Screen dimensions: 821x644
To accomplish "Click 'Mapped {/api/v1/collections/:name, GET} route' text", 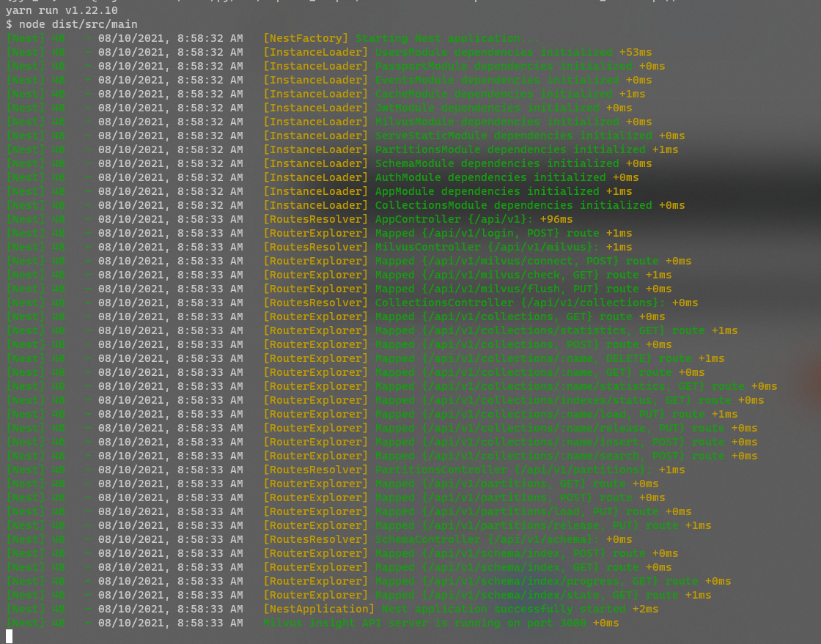I will [x=523, y=372].
